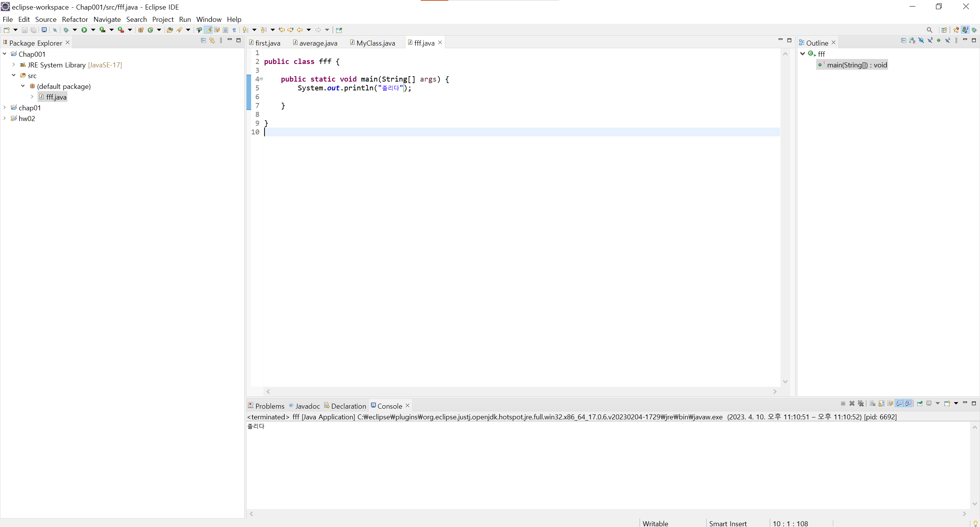Click editor vertical scrollbar down arrow
This screenshot has height=527, width=980.
click(785, 381)
